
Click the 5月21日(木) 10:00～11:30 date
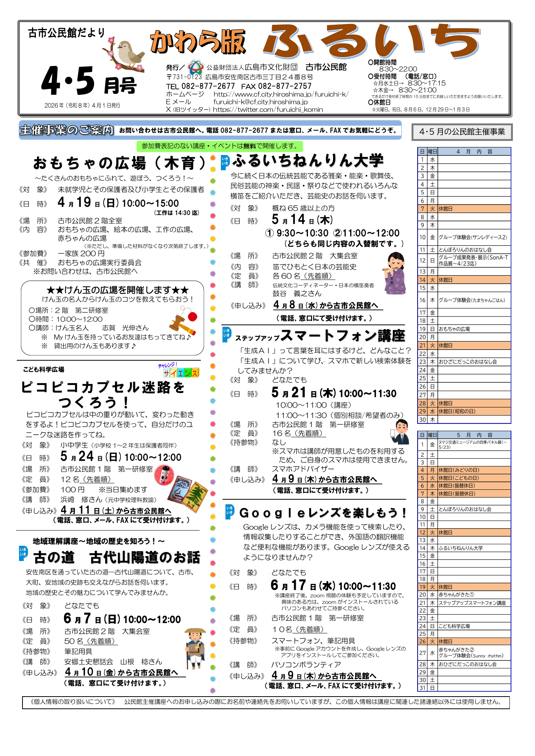click(334, 393)
